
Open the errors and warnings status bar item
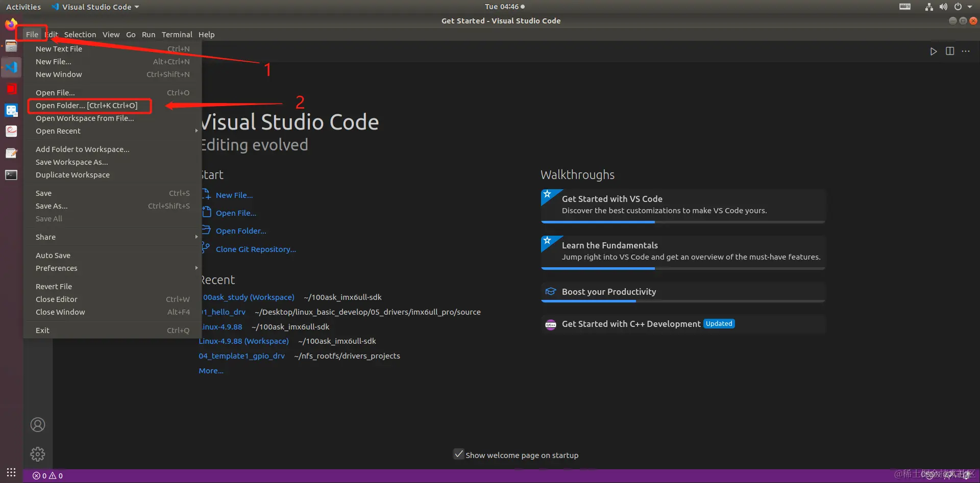click(47, 476)
